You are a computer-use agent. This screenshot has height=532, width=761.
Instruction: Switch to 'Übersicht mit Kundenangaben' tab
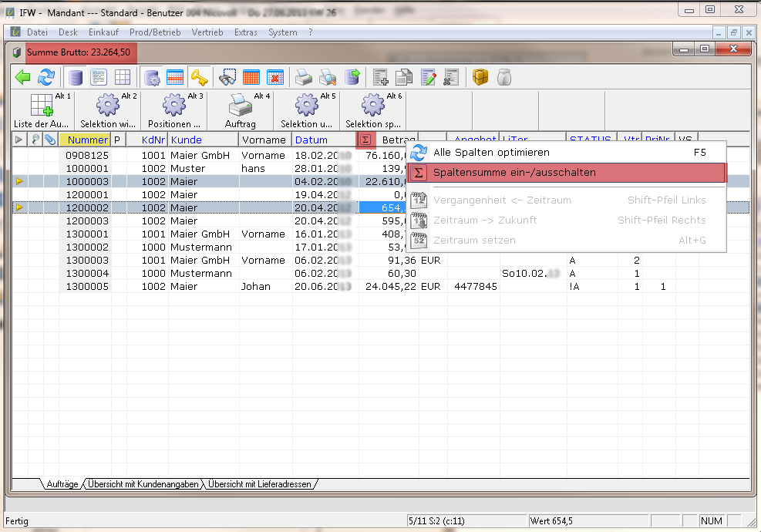[x=144, y=484]
